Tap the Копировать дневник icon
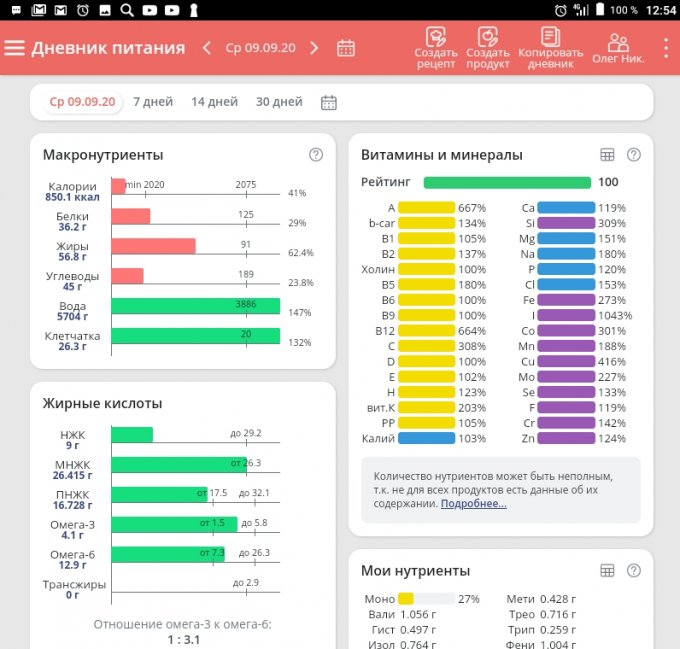 (x=550, y=40)
